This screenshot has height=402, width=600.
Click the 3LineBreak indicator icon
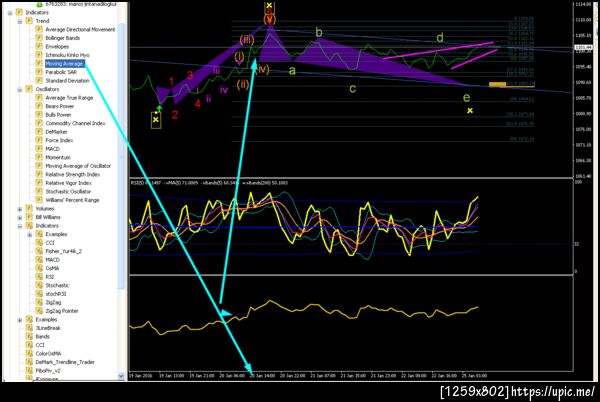[x=29, y=328]
